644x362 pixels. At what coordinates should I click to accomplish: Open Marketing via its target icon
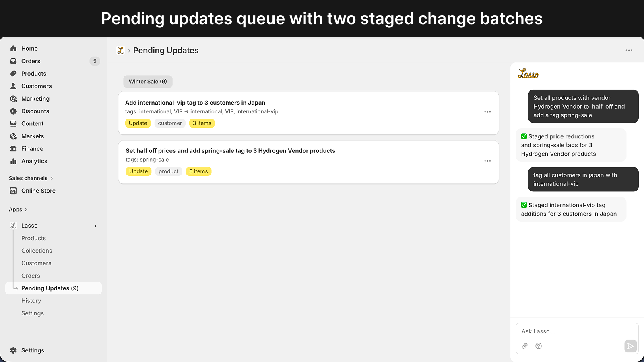coord(13,99)
